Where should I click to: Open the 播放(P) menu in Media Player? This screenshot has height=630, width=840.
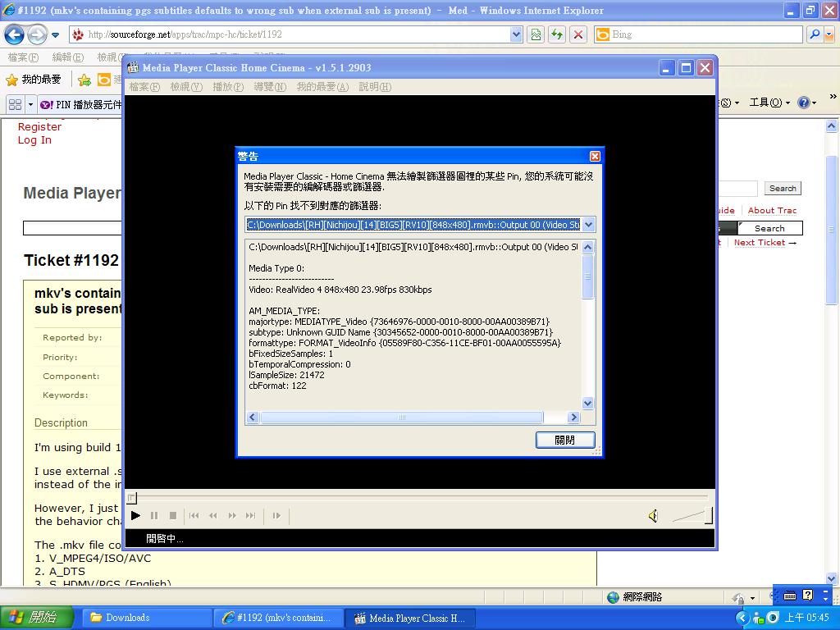pyautogui.click(x=227, y=87)
